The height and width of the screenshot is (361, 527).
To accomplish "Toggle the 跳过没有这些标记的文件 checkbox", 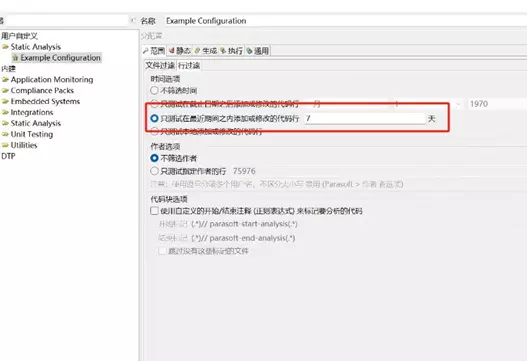I will pos(162,251).
